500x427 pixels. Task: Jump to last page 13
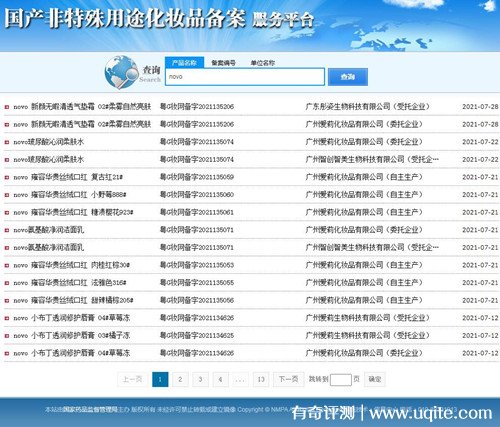tap(261, 379)
